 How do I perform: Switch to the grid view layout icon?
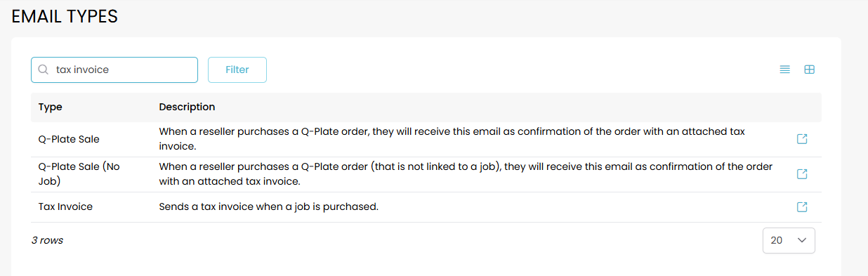[809, 70]
